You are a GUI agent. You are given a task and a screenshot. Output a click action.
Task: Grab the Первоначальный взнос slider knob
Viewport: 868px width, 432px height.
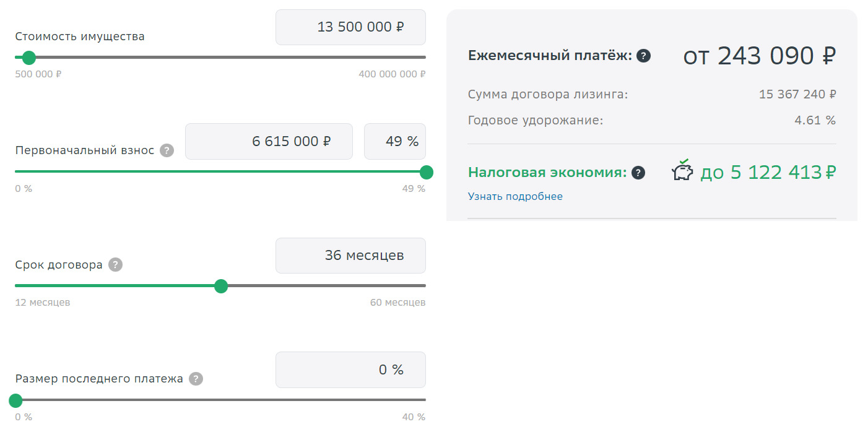click(426, 172)
